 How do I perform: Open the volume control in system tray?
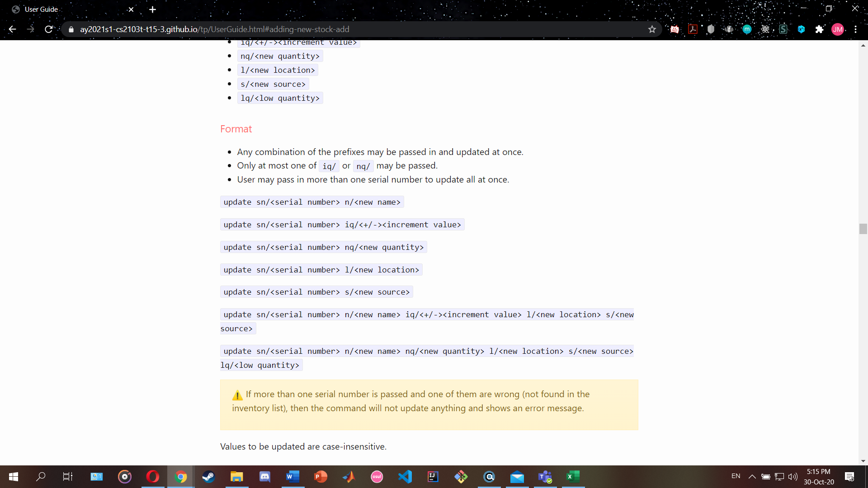[793, 477]
